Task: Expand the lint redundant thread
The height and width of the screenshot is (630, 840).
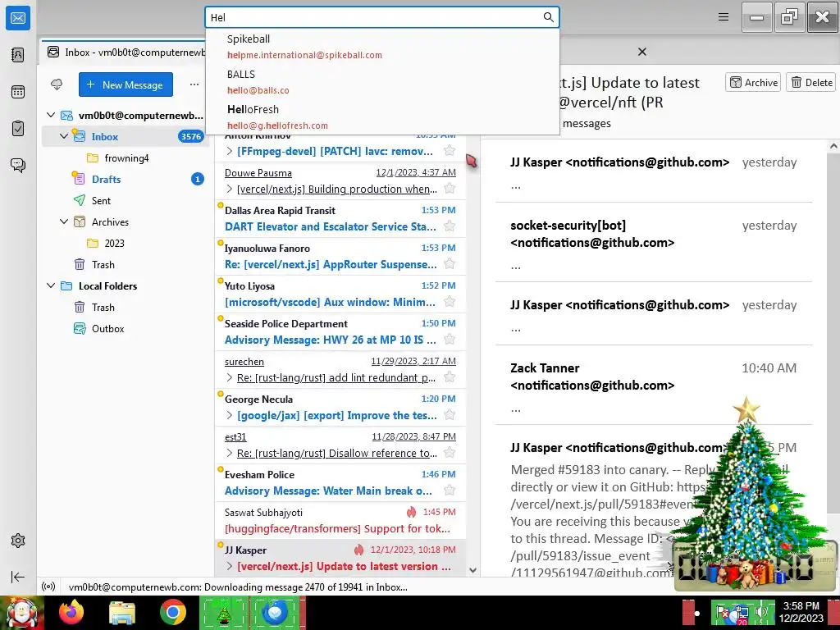Action: point(230,377)
